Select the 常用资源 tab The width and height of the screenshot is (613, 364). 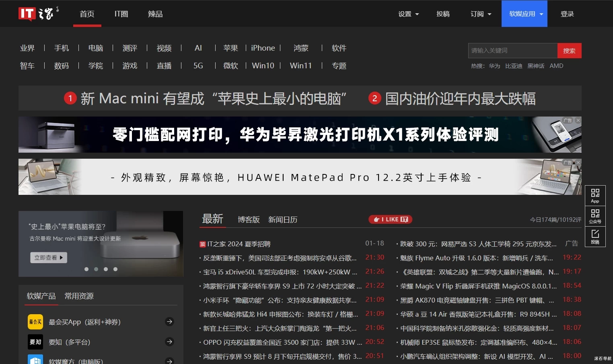tap(79, 296)
